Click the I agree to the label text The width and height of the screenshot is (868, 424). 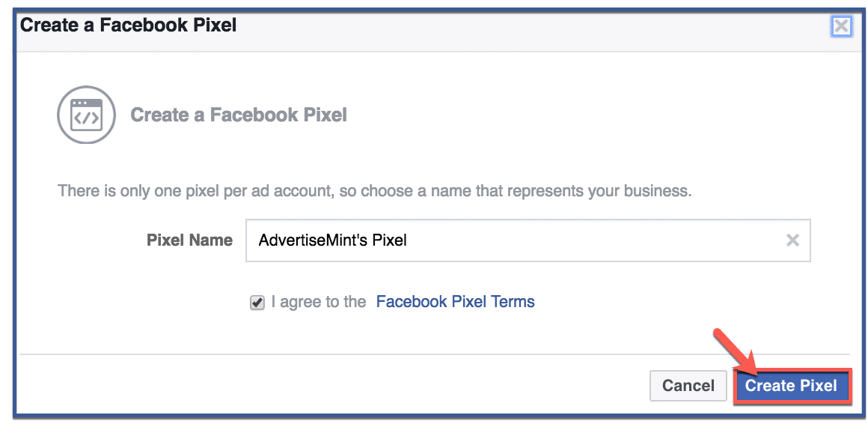(319, 302)
